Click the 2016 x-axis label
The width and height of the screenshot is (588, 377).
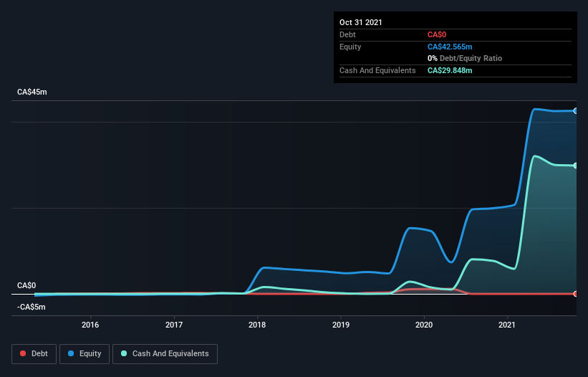tap(90, 325)
